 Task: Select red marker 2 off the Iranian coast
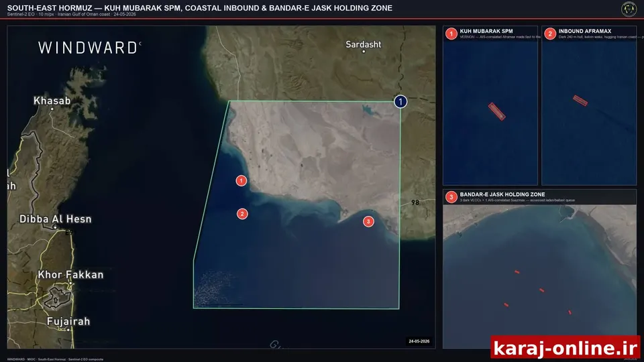point(242,214)
